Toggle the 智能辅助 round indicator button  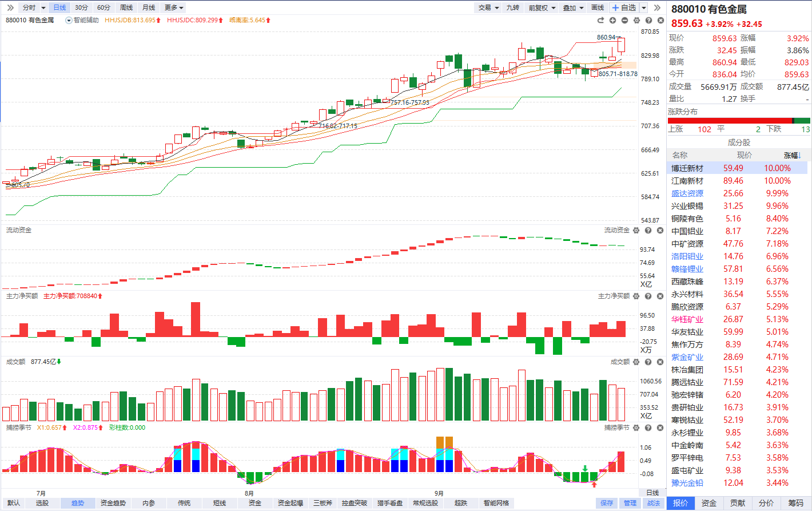[69, 20]
